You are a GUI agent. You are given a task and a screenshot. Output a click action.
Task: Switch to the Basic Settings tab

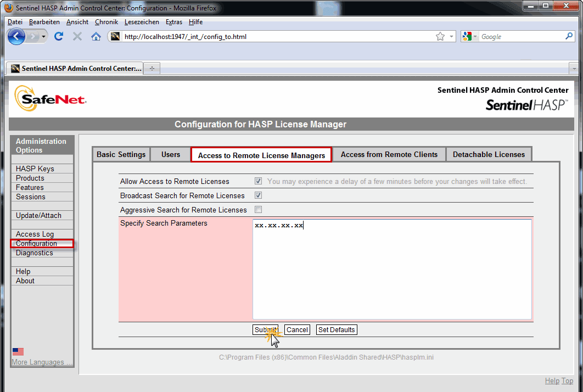click(120, 154)
